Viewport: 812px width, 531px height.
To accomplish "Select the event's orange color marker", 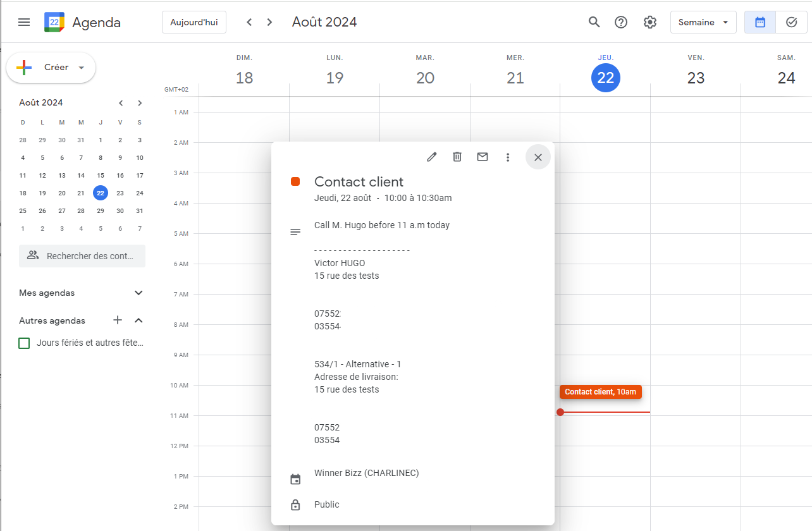I will [295, 181].
